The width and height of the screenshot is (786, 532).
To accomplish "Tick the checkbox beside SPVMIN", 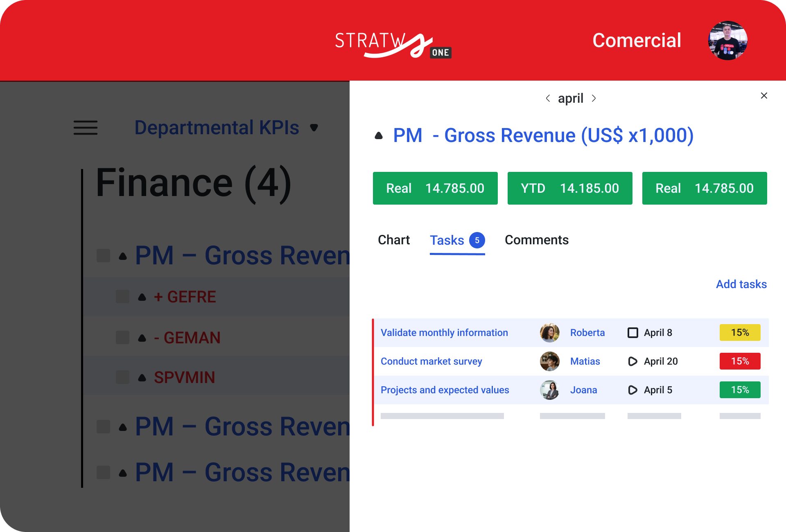I will (122, 377).
